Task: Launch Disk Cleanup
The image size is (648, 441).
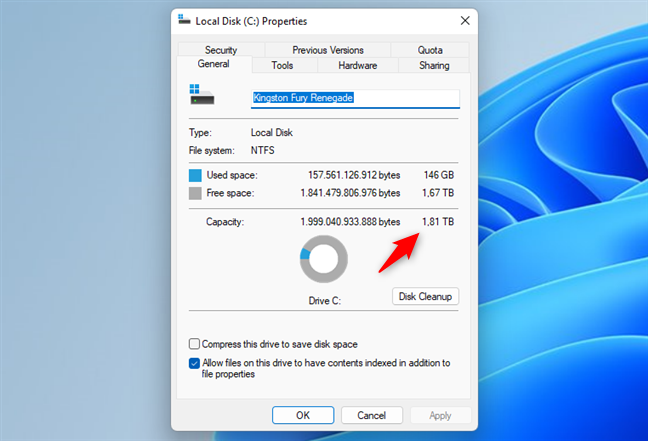Action: point(425,296)
